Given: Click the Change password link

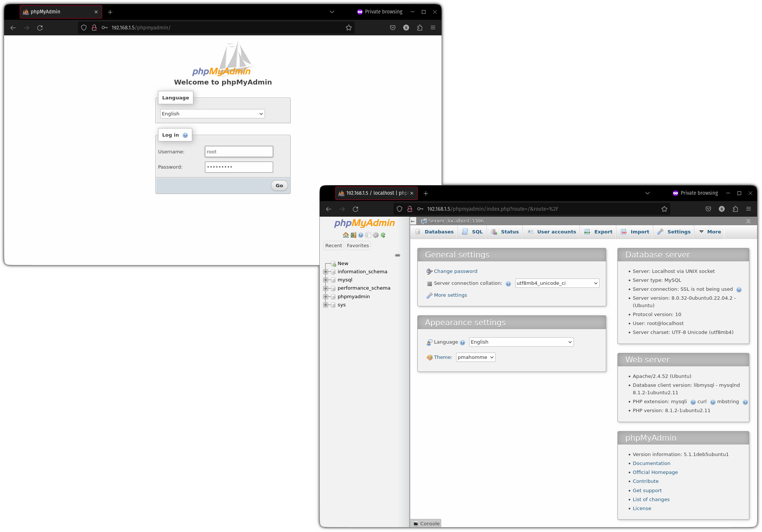Looking at the screenshot, I should pyautogui.click(x=455, y=271).
